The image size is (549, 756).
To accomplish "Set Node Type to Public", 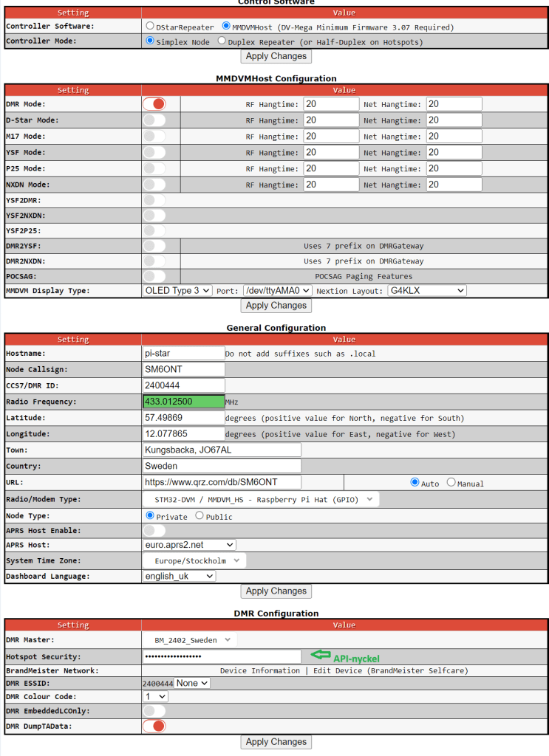I will [x=198, y=516].
